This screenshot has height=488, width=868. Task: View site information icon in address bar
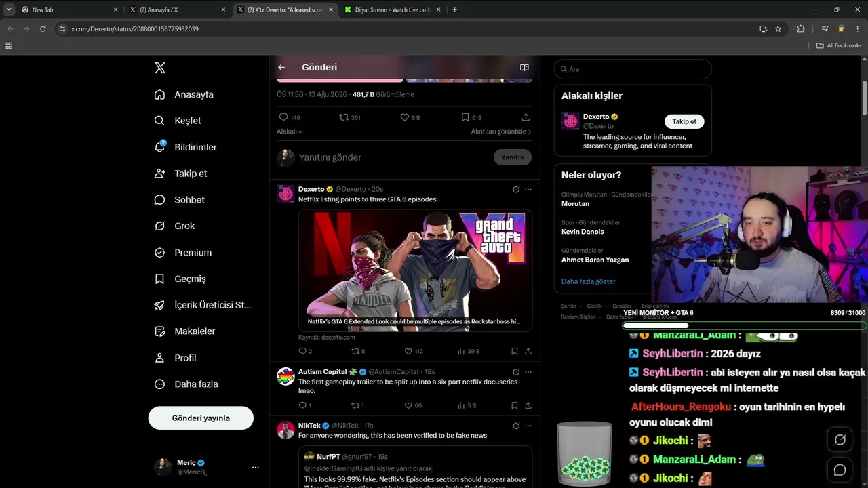click(x=62, y=29)
